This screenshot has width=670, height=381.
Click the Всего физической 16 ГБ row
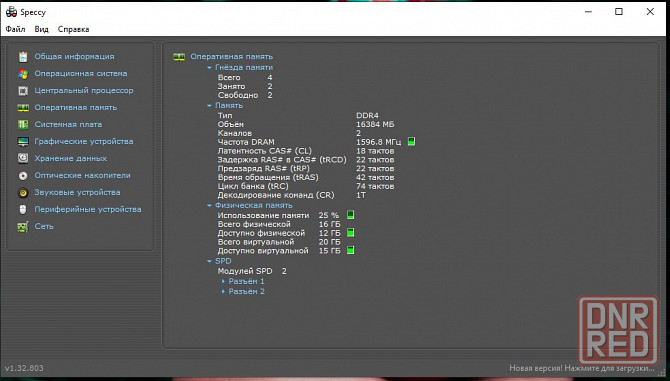click(x=279, y=224)
